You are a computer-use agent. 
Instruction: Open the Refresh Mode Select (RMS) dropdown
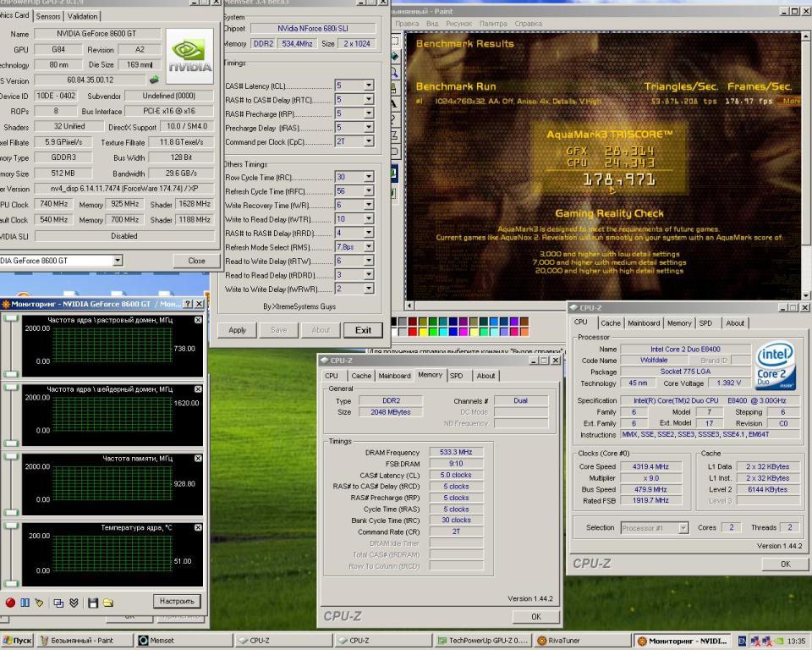tap(369, 247)
